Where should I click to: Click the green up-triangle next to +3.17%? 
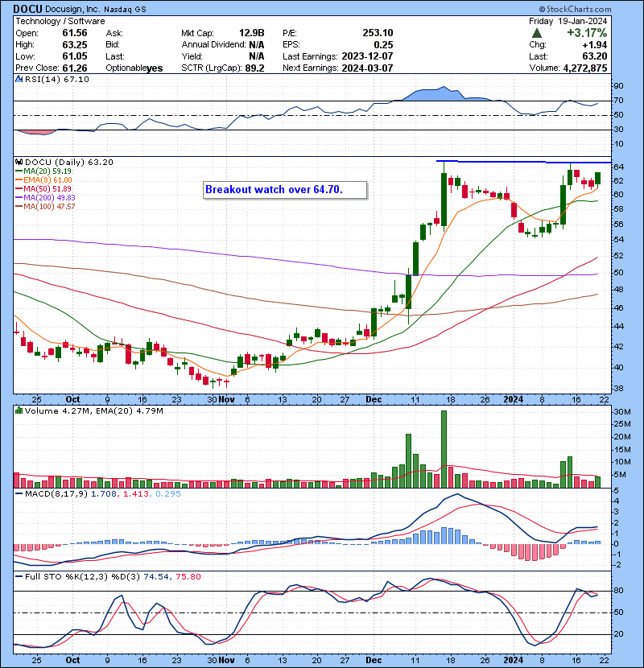coord(537,33)
